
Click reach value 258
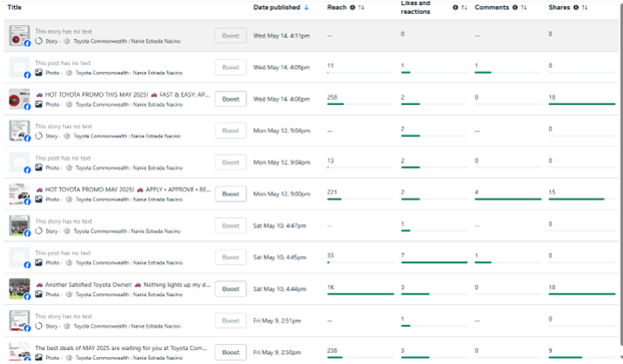pos(332,98)
